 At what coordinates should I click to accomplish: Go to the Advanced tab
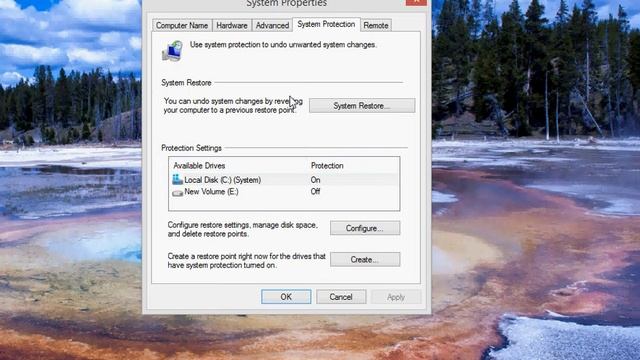coord(272,25)
